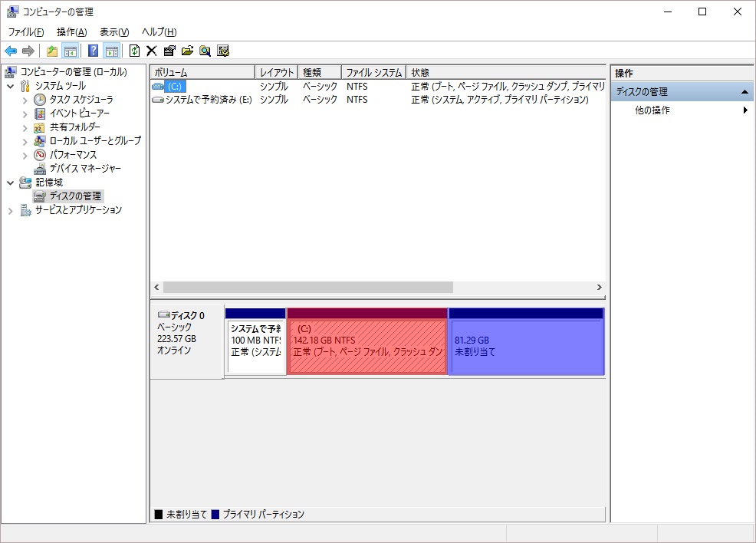
Task: Select コンピューターの管理 (ローカル) root node
Action: pyautogui.click(x=74, y=72)
